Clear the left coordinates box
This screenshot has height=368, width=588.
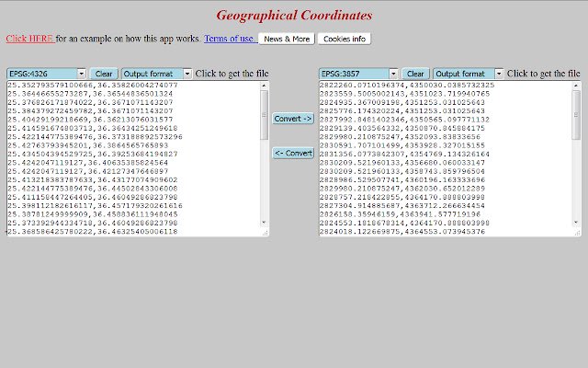click(104, 74)
